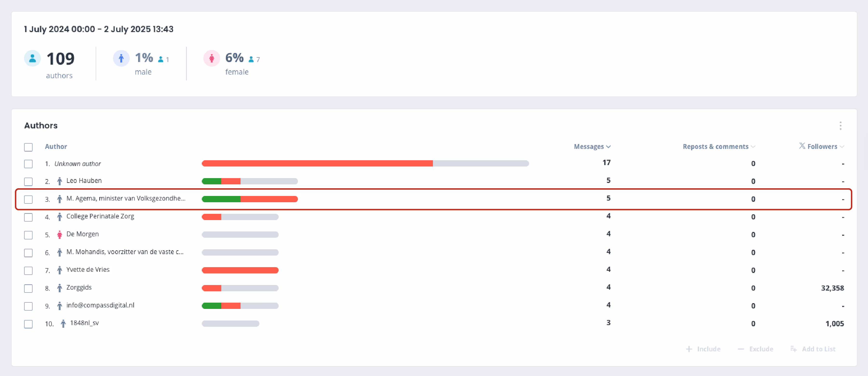Check the M. Agema row checkbox
Image resolution: width=868 pixels, height=376 pixels.
coord(28,200)
